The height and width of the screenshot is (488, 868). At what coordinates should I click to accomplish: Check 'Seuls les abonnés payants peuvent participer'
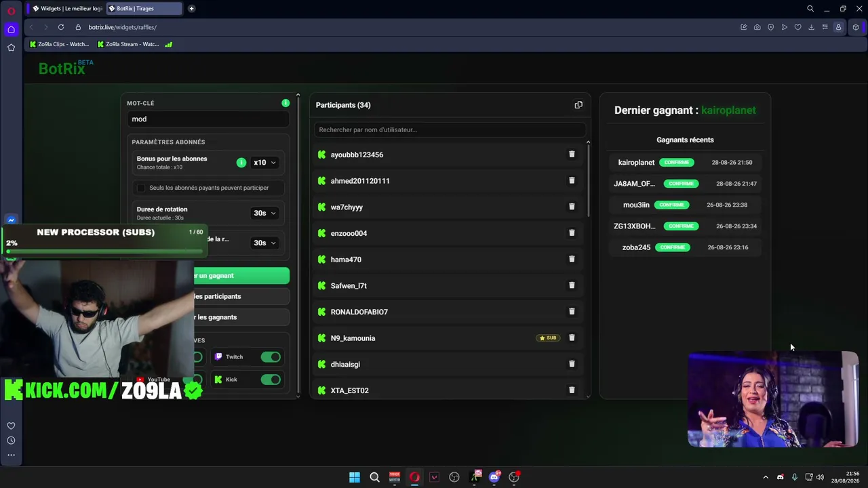click(x=141, y=188)
